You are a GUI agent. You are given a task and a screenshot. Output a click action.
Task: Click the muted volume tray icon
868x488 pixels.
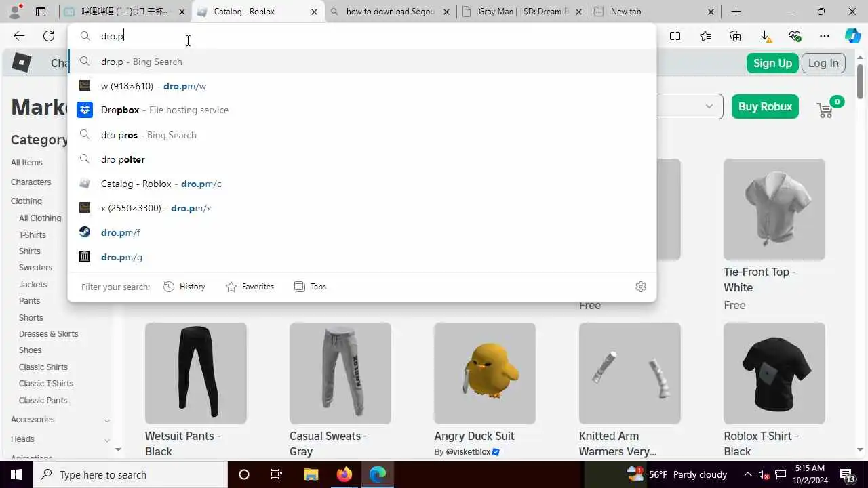(764, 474)
